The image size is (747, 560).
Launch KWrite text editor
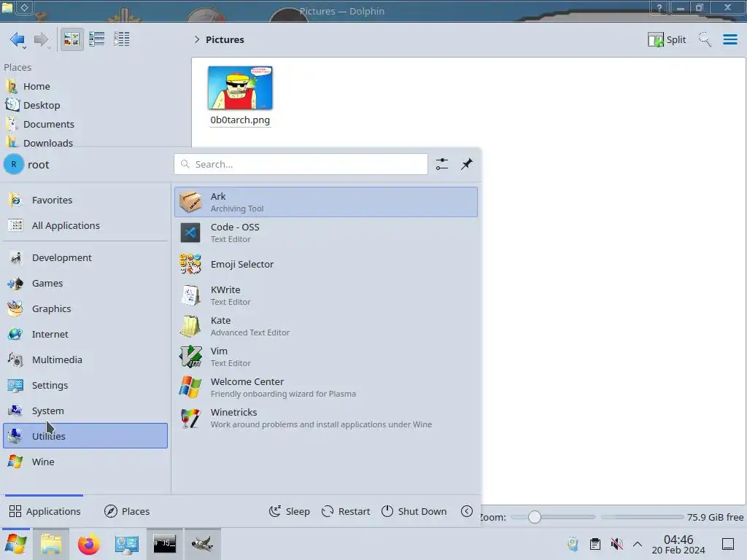[326, 295]
